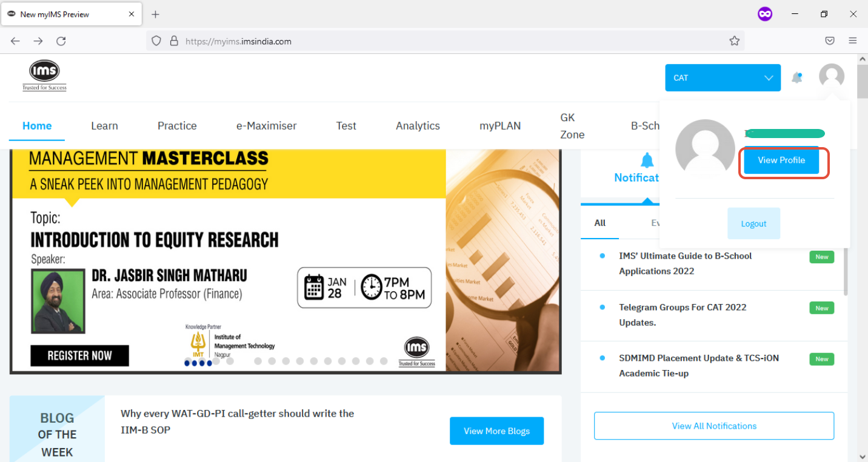Open the Pocket save icon
The height and width of the screenshot is (462, 868).
pyautogui.click(x=830, y=41)
